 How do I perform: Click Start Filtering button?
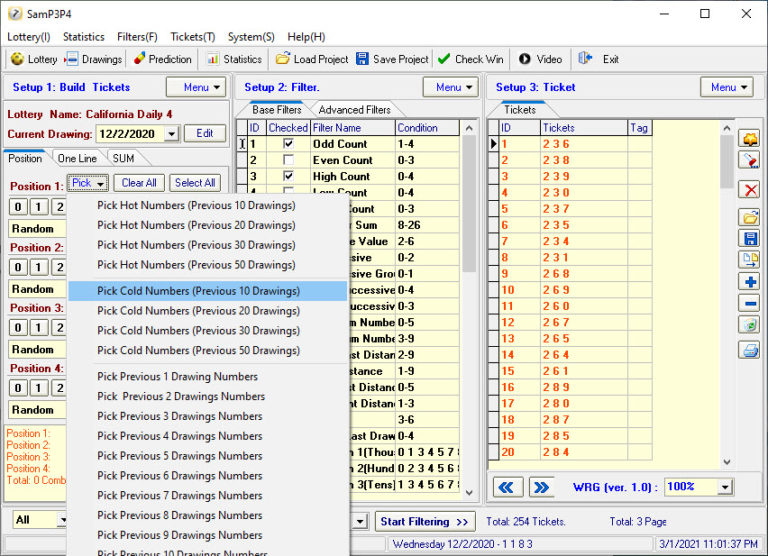(424, 522)
